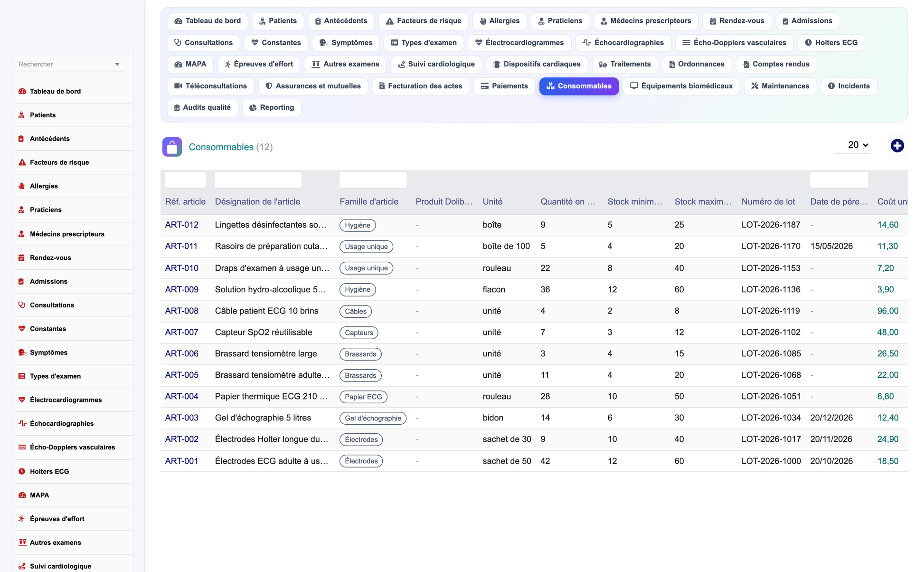Click the Date de péremption filter field
This screenshot has width=924, height=572.
(839, 180)
